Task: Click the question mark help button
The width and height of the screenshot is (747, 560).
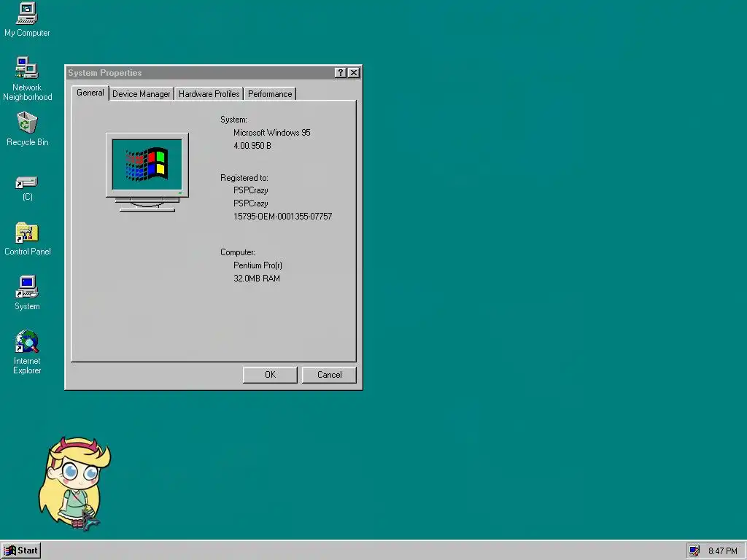Action: (340, 72)
